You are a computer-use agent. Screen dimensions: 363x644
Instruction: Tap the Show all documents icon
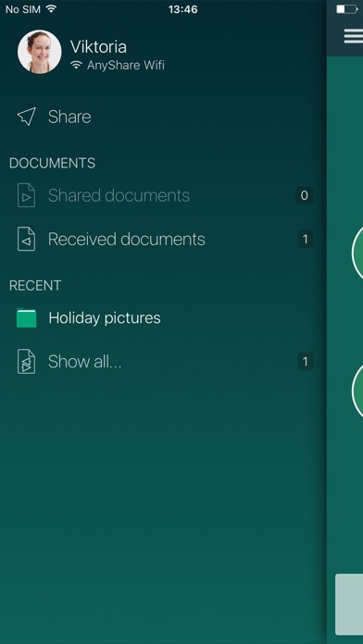point(26,362)
